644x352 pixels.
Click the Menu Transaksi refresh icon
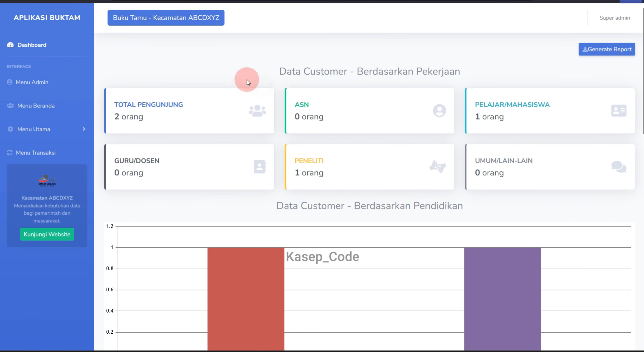10,152
